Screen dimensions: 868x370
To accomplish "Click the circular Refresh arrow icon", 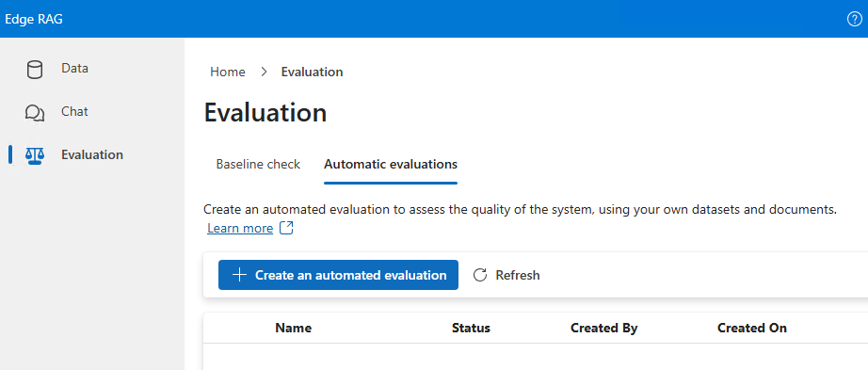I will coord(480,275).
